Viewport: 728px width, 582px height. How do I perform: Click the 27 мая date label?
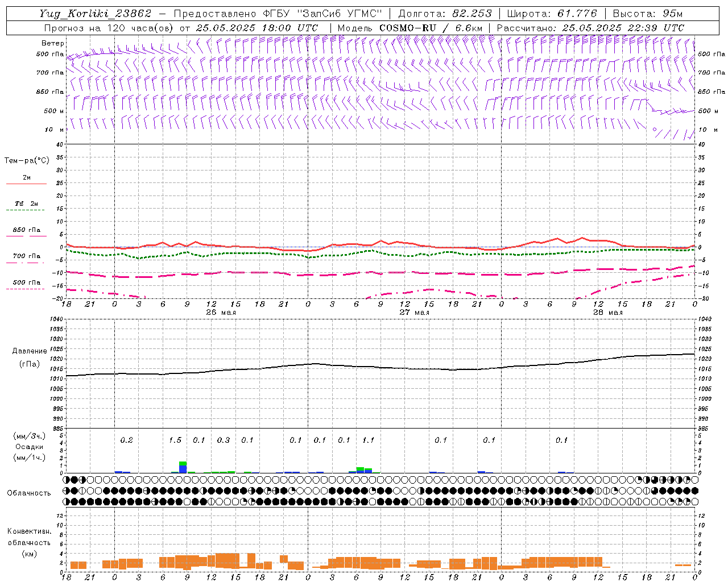point(414,313)
